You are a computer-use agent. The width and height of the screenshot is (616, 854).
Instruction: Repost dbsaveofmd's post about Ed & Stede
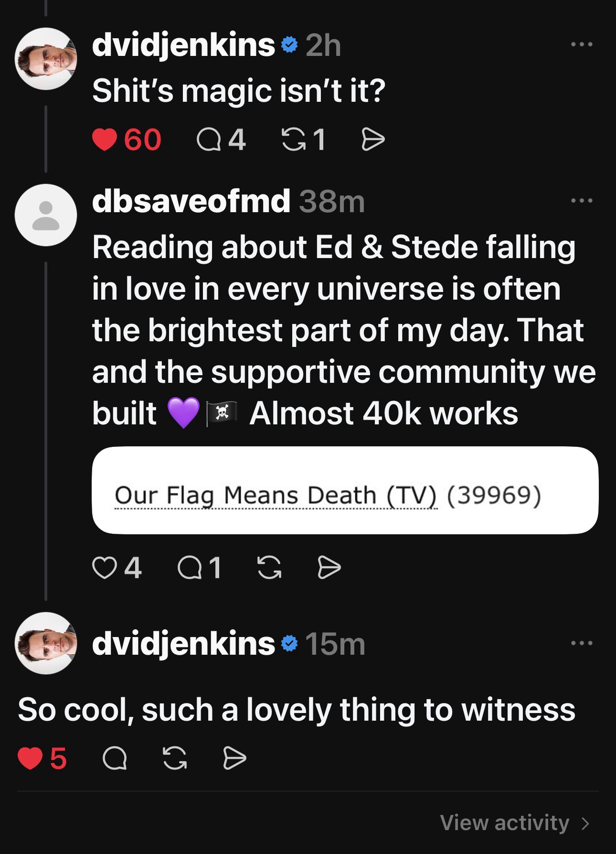(269, 568)
